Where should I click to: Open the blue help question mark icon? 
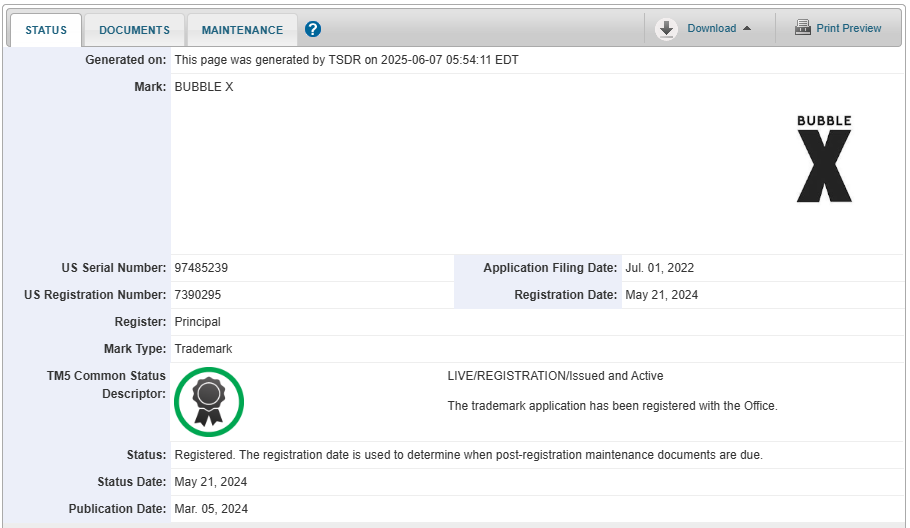click(x=313, y=29)
